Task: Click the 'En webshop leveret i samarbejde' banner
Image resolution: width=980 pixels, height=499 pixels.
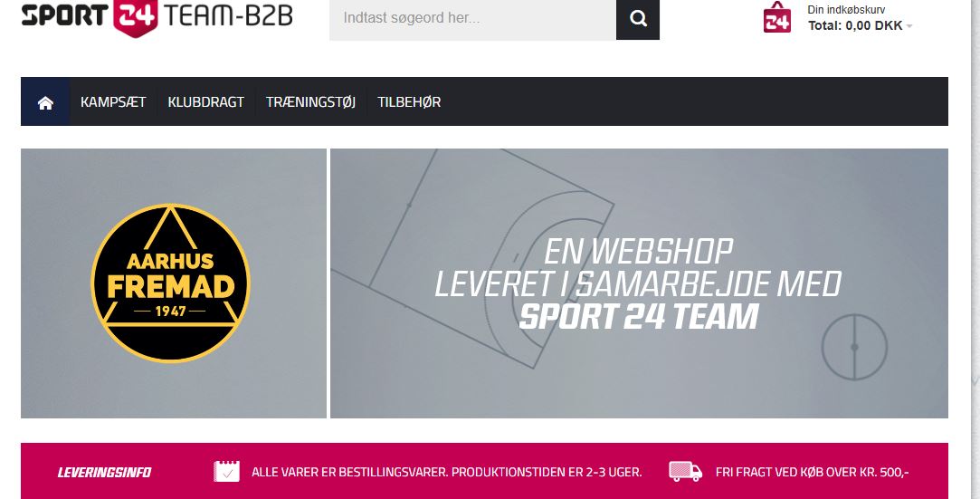Action: 639,283
